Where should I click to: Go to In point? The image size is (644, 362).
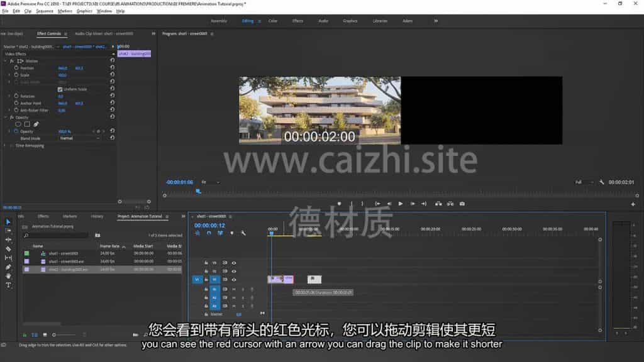click(377, 204)
